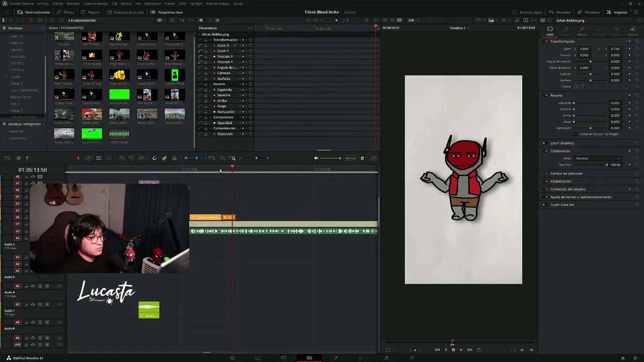Screen dimensions: 644x362
Task: Collapse the Recorte keyframe group
Action: (210, 84)
